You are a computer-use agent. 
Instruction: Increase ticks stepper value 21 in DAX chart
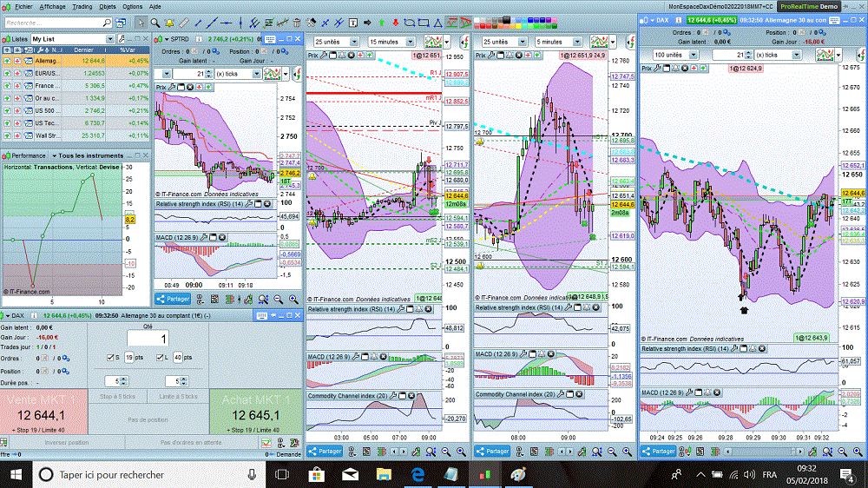pyautogui.click(x=748, y=53)
